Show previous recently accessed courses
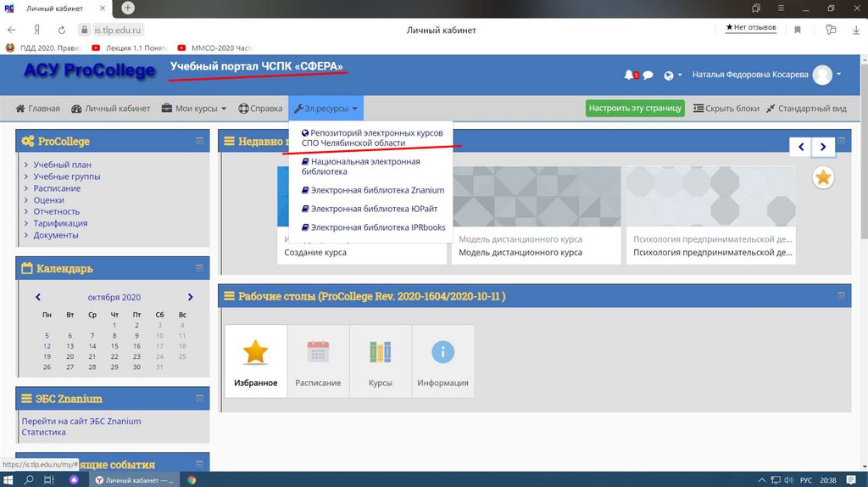 [x=800, y=147]
